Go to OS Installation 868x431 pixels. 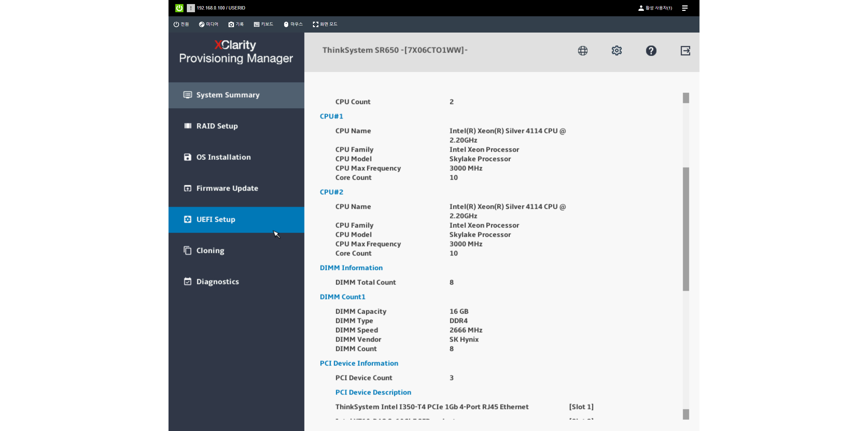point(223,157)
